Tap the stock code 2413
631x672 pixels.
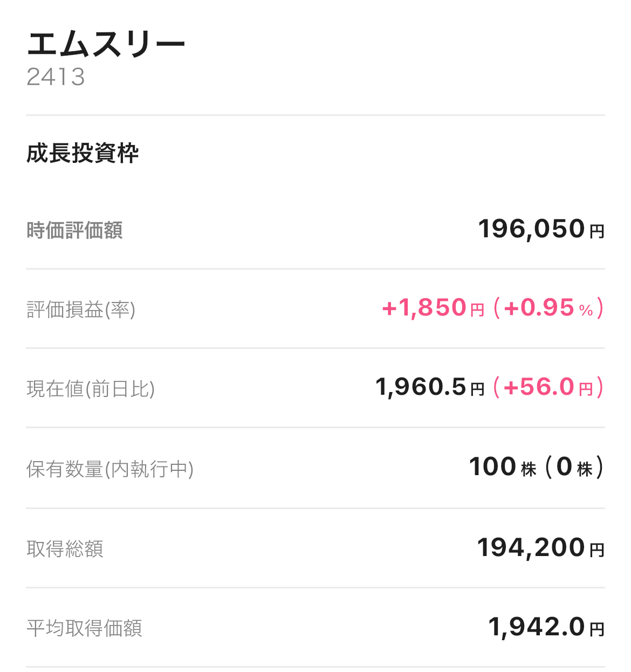coord(56,77)
